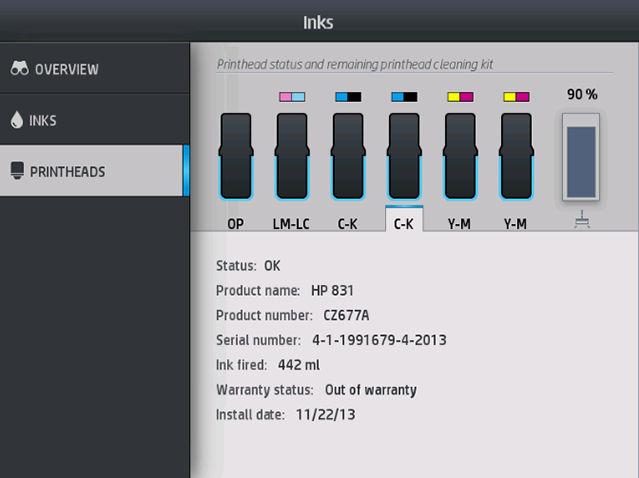Viewport: 639px width, 478px height.
Task: Click the install date 11/22/13
Action: click(325, 415)
